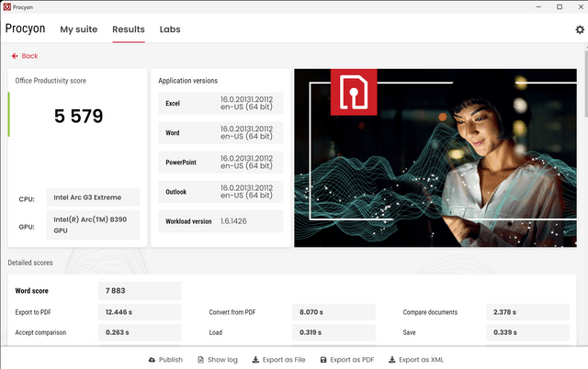Click Save time 0.339 s
This screenshot has width=588, height=369.
coord(527,332)
